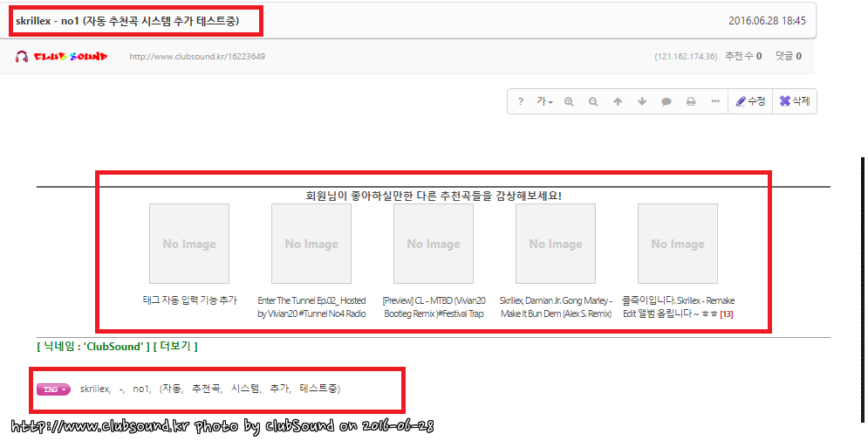
Task: Click the 더보기 more link
Action: 175,347
